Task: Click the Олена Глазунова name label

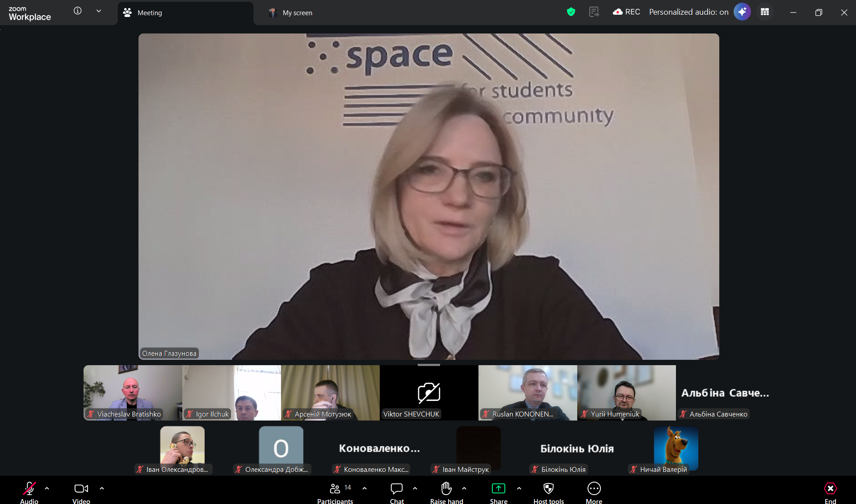Action: (x=169, y=353)
